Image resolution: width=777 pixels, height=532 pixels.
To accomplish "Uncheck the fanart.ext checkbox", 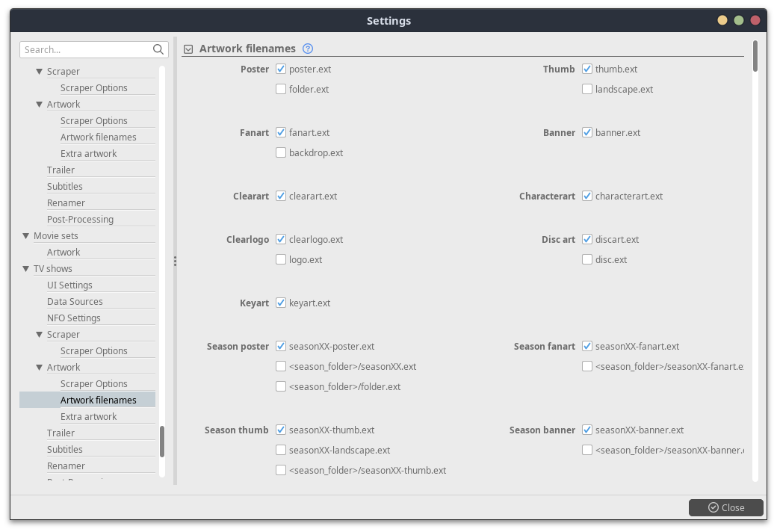I will coord(281,132).
